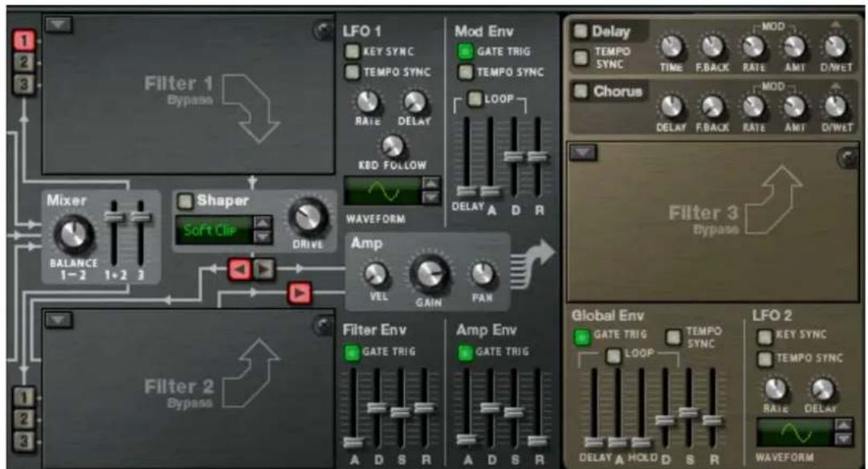Click the Delay F.Back knob
This screenshot has width=868, height=469.
712,47
